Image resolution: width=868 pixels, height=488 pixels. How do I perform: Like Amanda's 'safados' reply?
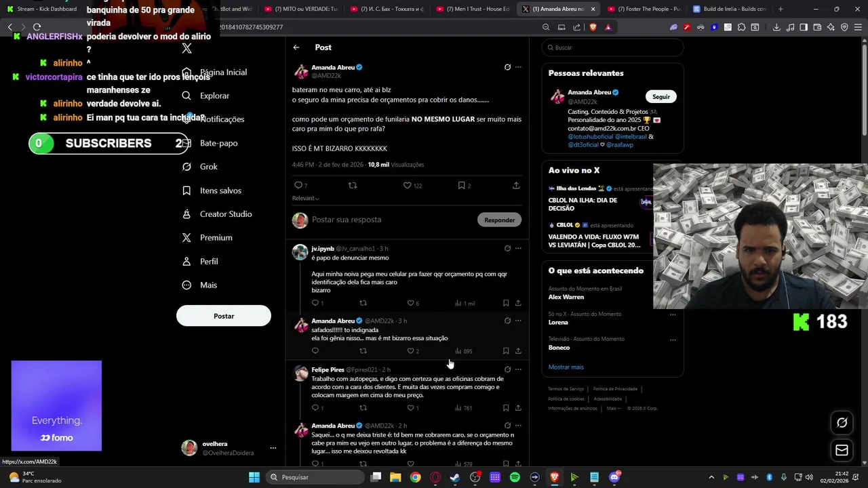click(x=410, y=351)
